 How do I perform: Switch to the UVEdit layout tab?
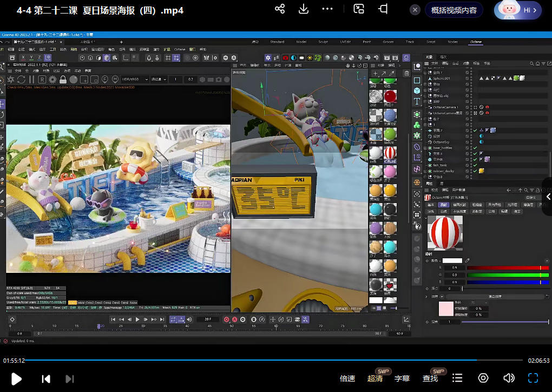[345, 42]
